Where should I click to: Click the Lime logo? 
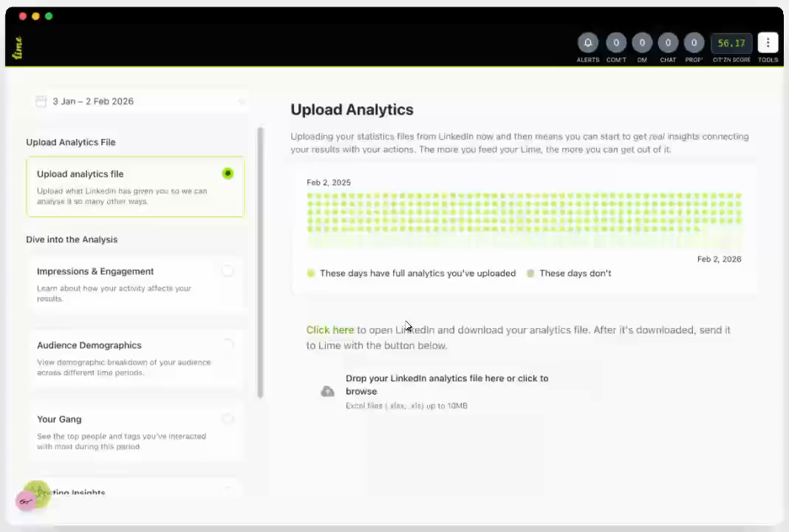pyautogui.click(x=18, y=48)
